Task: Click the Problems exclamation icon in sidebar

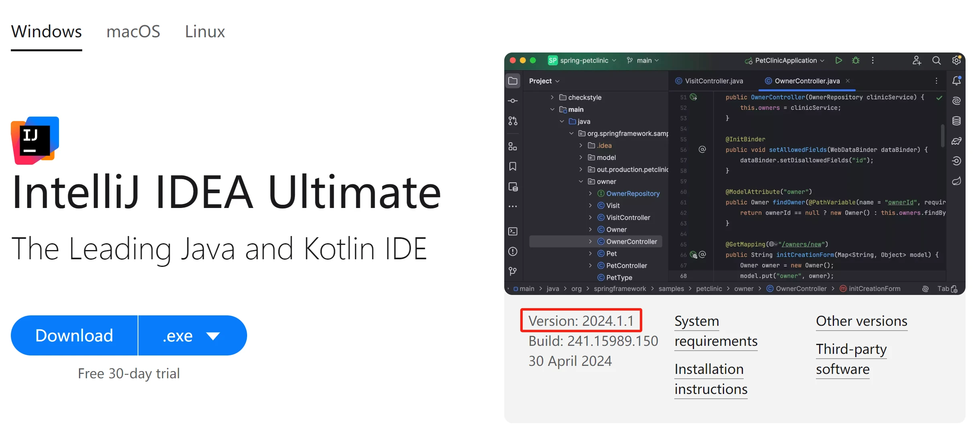Action: (x=513, y=252)
